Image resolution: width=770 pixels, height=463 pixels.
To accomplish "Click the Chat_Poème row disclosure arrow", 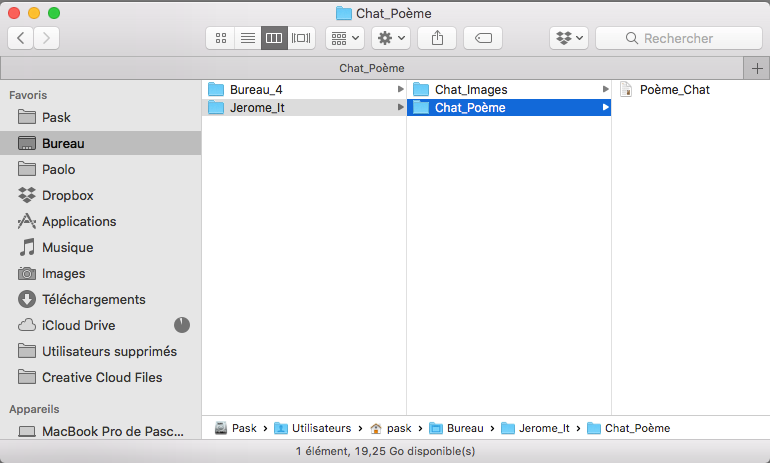I will pyautogui.click(x=605, y=108).
